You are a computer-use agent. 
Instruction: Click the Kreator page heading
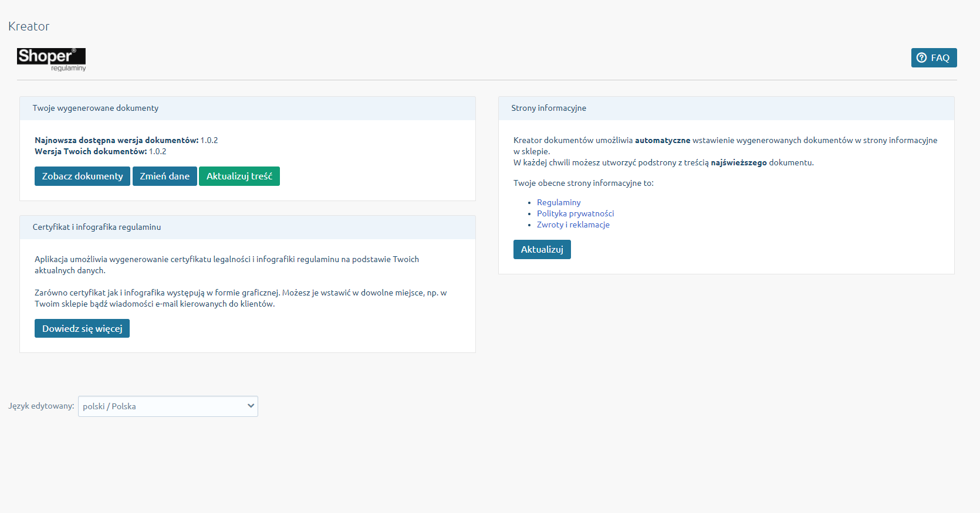pos(29,26)
